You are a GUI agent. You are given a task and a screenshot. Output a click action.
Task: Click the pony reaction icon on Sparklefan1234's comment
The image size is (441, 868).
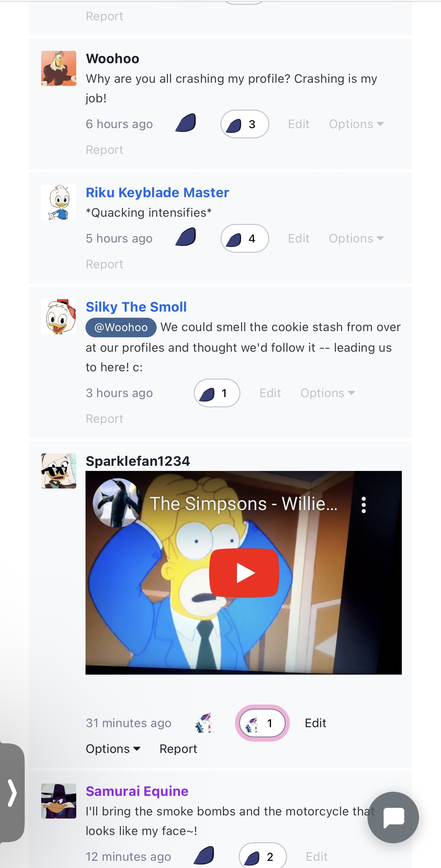click(x=204, y=723)
